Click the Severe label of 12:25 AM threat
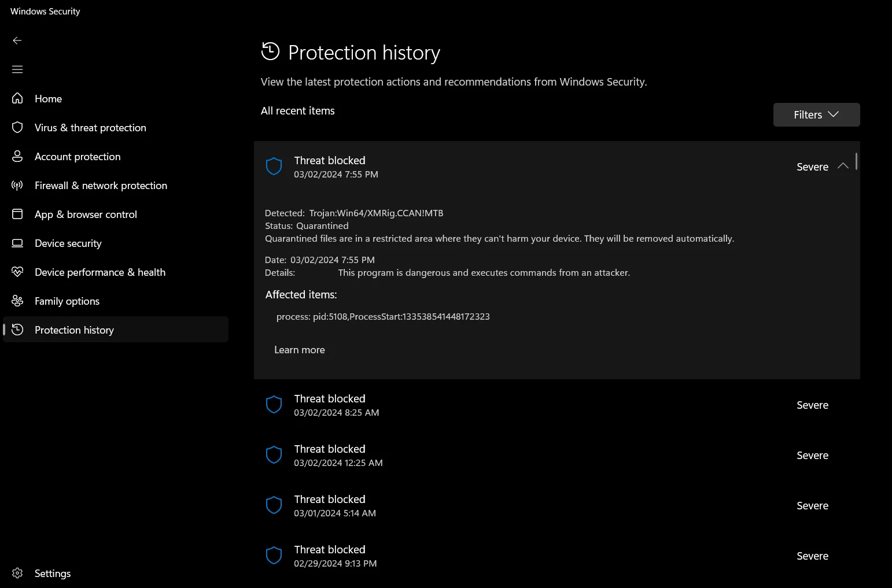 [812, 455]
